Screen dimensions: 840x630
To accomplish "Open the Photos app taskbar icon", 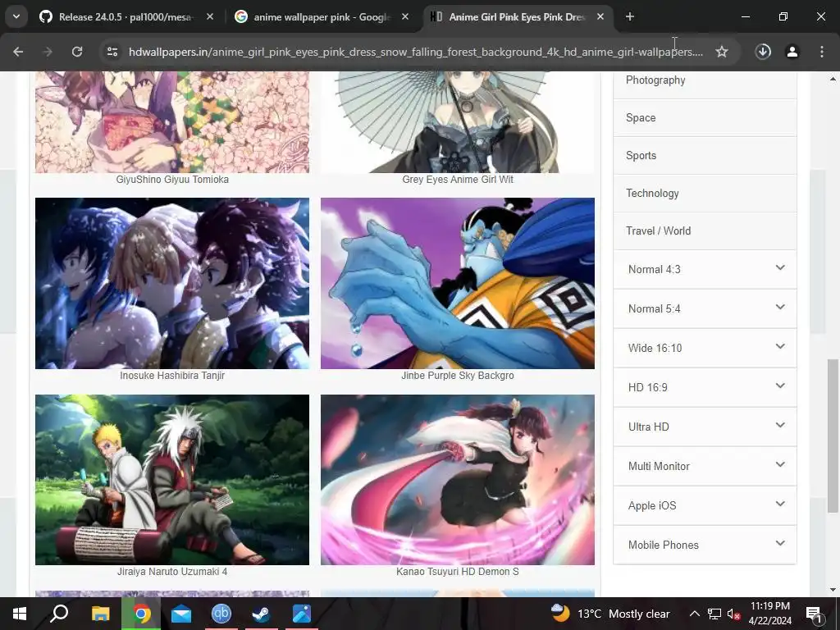I will (302, 614).
